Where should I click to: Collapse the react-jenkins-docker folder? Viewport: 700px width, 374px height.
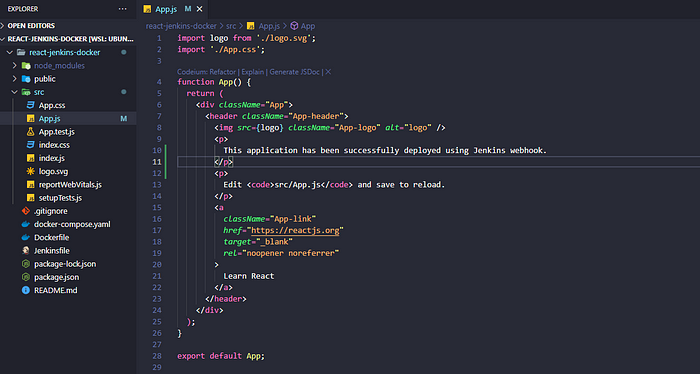(10, 52)
